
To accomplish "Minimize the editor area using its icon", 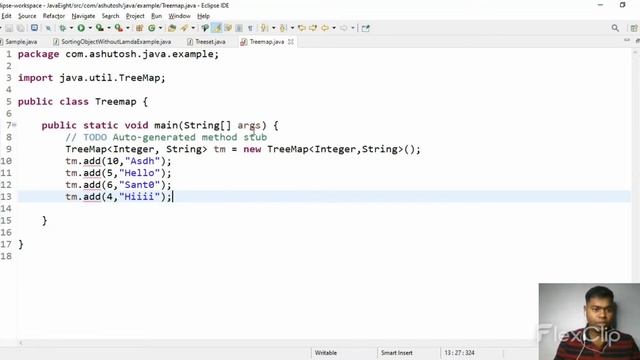I will 627,40.
